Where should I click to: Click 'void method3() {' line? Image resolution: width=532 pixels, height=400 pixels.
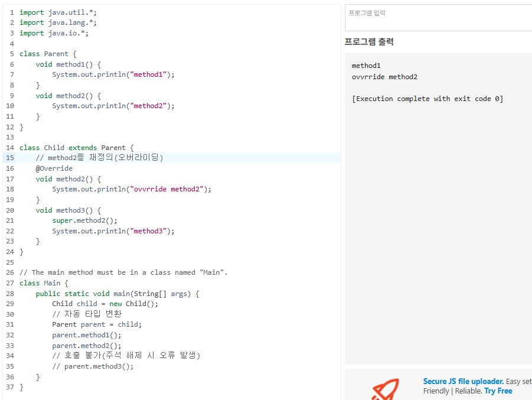tap(68, 210)
